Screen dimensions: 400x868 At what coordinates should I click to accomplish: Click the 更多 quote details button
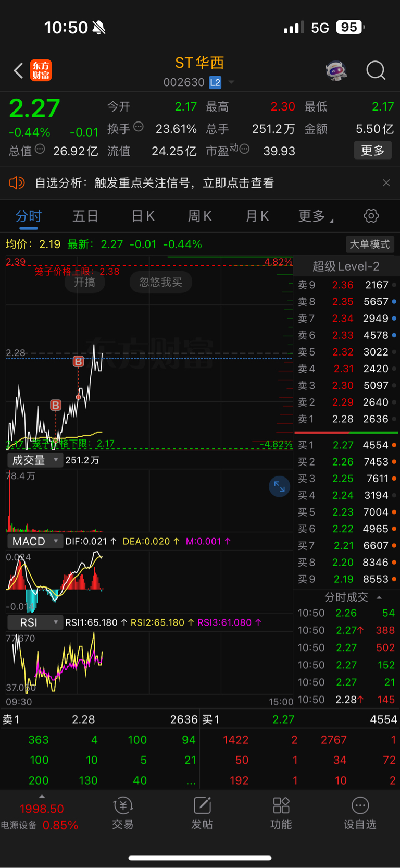(x=373, y=151)
